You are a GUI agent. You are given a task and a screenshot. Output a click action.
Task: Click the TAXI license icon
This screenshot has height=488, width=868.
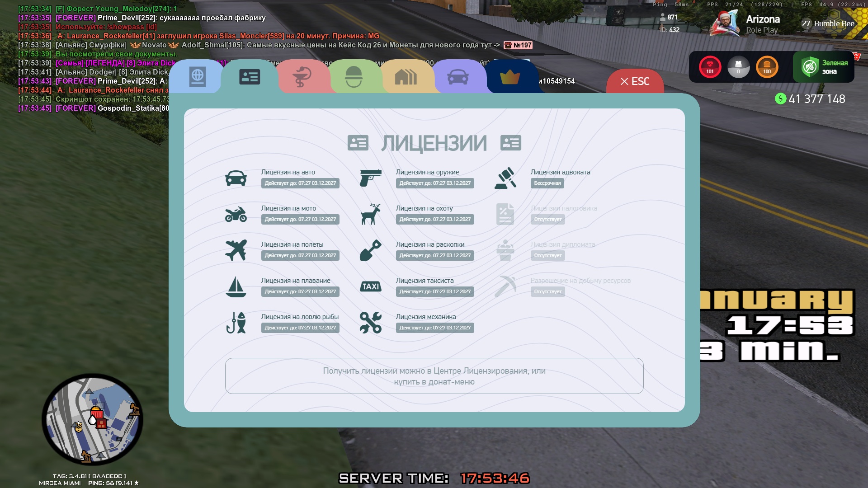coord(371,286)
